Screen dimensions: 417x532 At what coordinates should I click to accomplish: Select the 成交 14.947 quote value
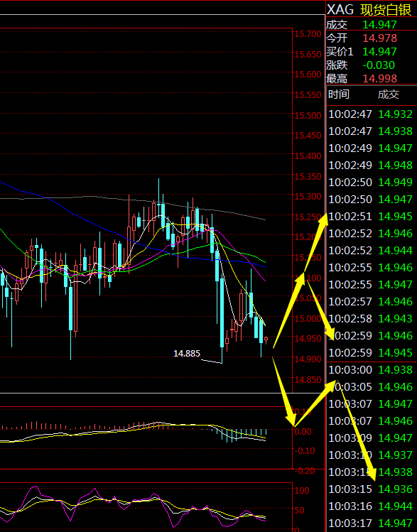coord(379,25)
